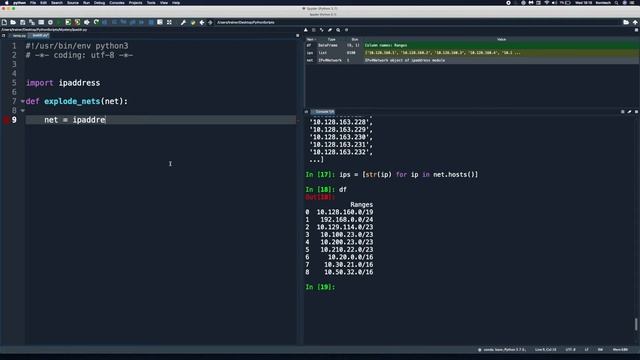Open the Debug menu

100,2
